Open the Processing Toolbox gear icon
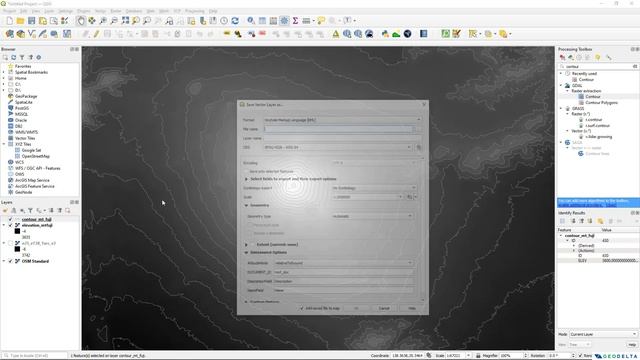Image resolution: width=640 pixels, height=360 pixels. coord(284,21)
